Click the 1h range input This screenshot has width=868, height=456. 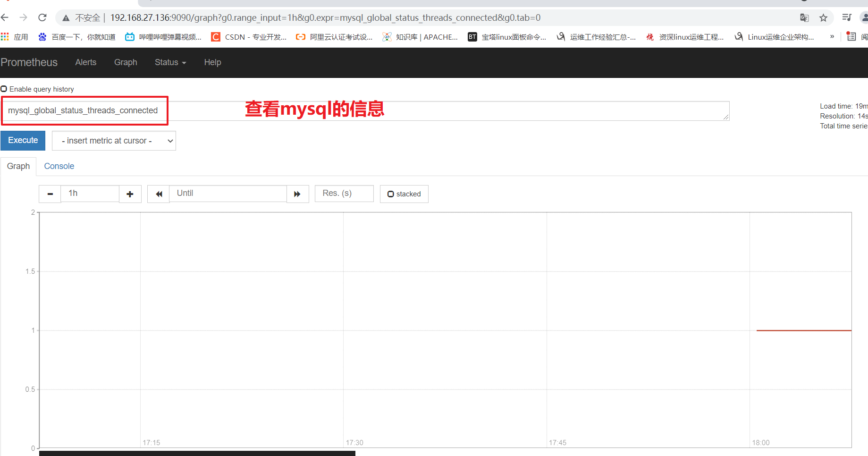click(90, 194)
